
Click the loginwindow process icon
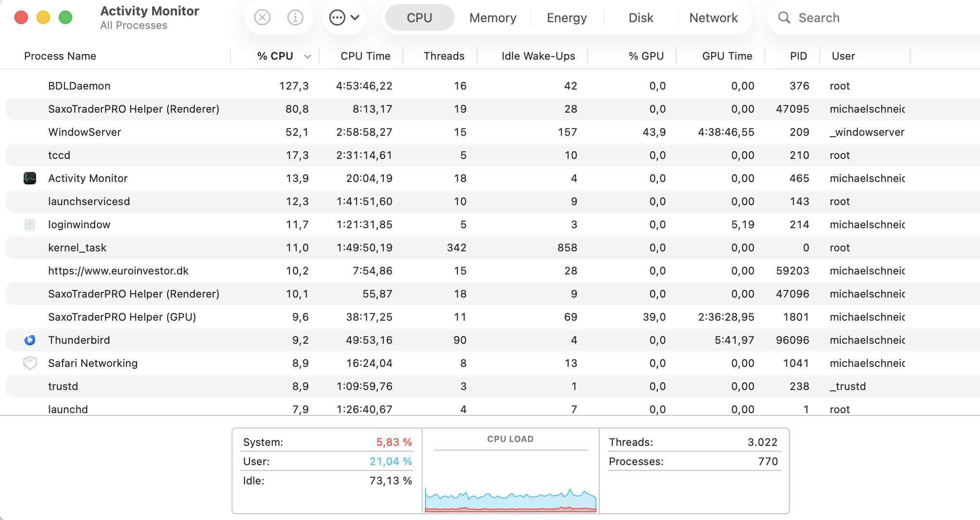coord(30,224)
